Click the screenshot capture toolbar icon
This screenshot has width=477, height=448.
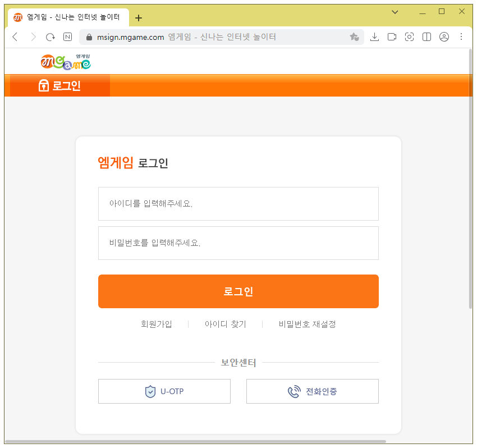(409, 37)
